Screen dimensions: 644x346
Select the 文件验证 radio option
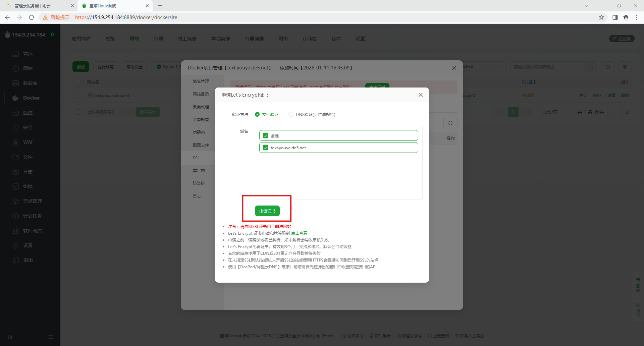click(257, 114)
